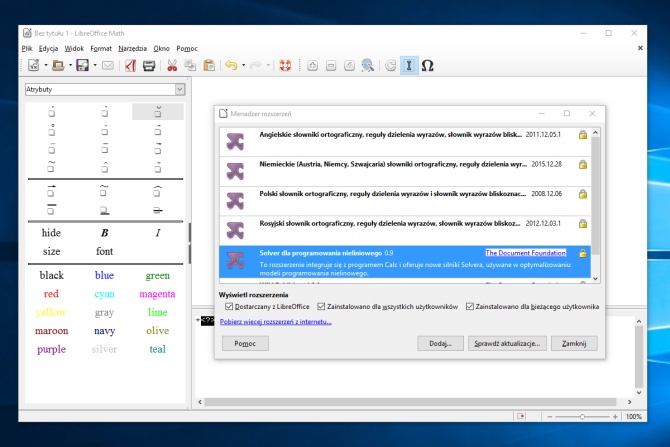Click the Print icon in the toolbar
Image resolution: width=670 pixels, height=447 pixels.
tap(149, 66)
